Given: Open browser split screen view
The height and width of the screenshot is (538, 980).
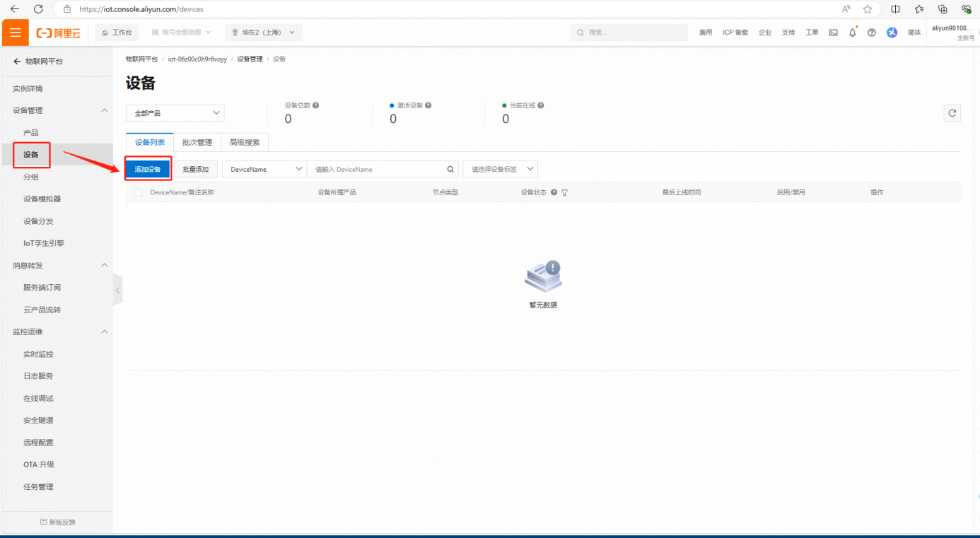Looking at the screenshot, I should [895, 9].
